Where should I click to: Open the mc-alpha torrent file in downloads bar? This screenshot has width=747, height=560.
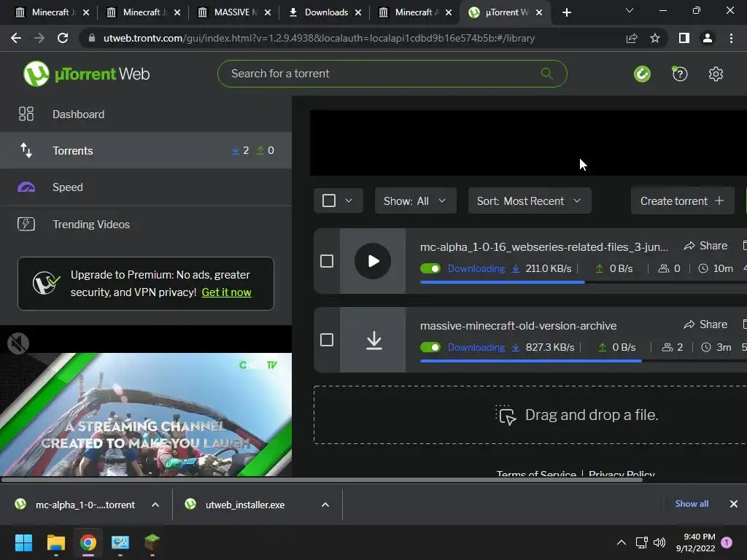[x=86, y=505]
